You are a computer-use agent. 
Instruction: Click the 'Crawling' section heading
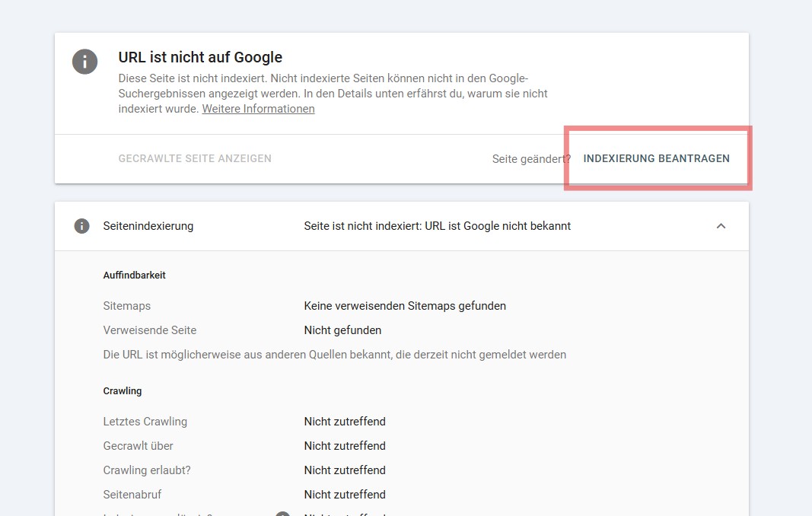(x=123, y=390)
